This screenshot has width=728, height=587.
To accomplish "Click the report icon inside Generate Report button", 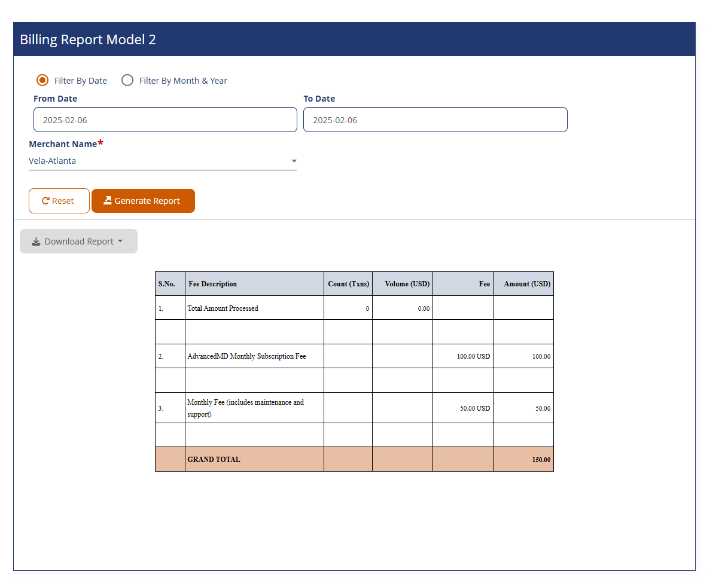I will click(x=108, y=200).
